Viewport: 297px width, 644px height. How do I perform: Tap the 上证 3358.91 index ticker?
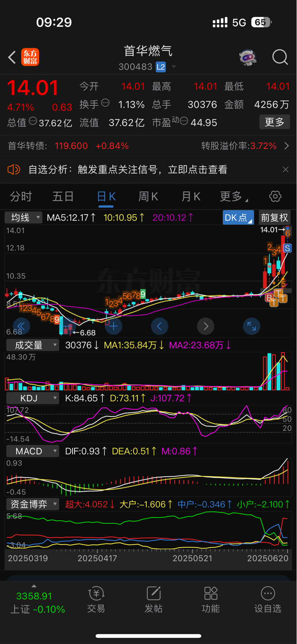pos(37,603)
